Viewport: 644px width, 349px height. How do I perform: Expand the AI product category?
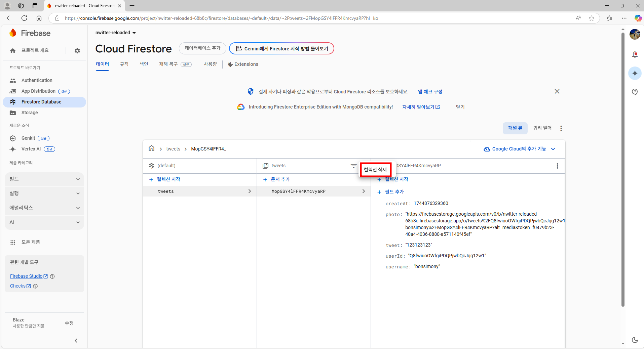pyautogui.click(x=44, y=222)
